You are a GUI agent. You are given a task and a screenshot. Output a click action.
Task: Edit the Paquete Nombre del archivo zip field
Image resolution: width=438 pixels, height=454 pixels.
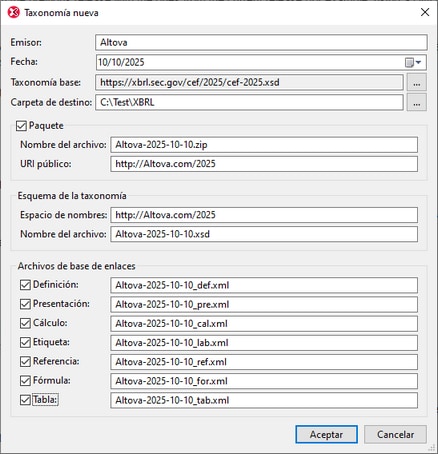264,145
